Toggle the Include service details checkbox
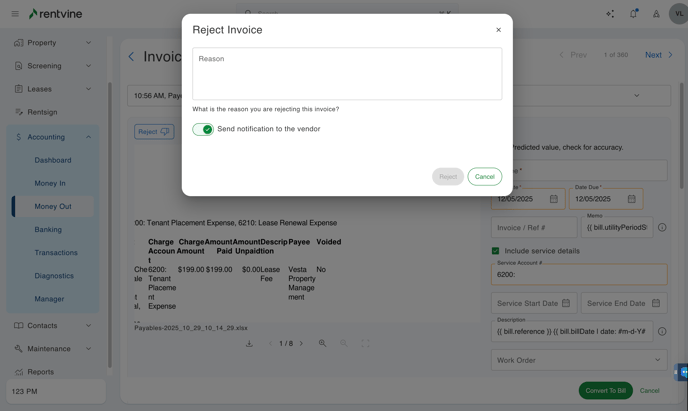Viewport: 688px width, 411px height. pos(496,251)
